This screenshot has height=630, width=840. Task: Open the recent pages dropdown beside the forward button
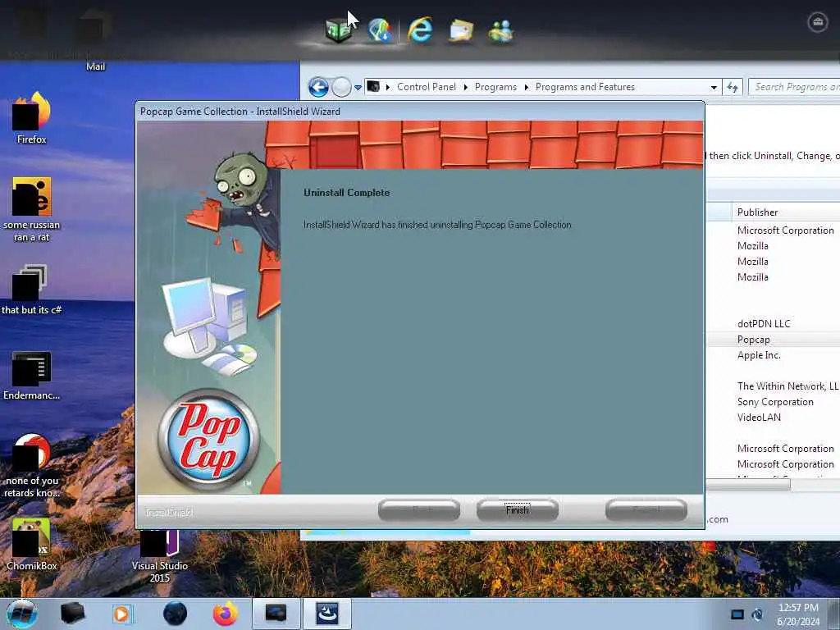coord(358,87)
